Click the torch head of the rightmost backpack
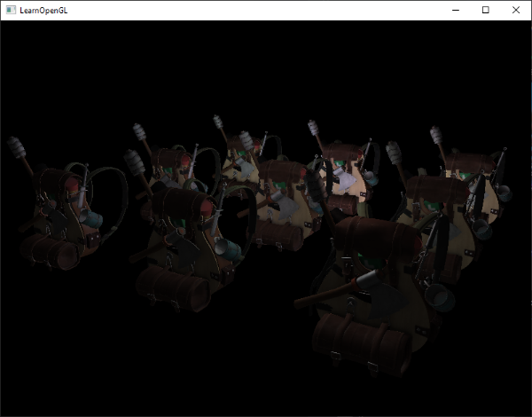This screenshot has width=532, height=417. point(438,136)
